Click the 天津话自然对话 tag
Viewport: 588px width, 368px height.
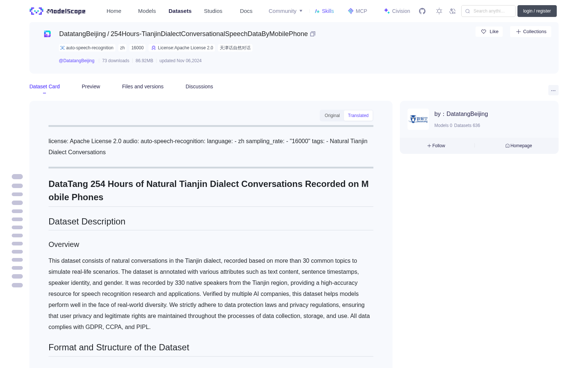(235, 48)
